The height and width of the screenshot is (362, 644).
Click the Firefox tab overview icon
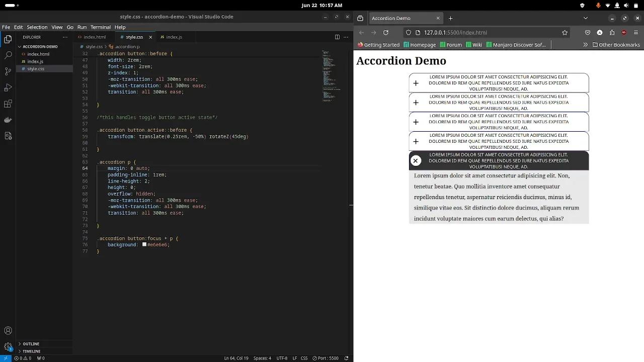click(x=360, y=18)
